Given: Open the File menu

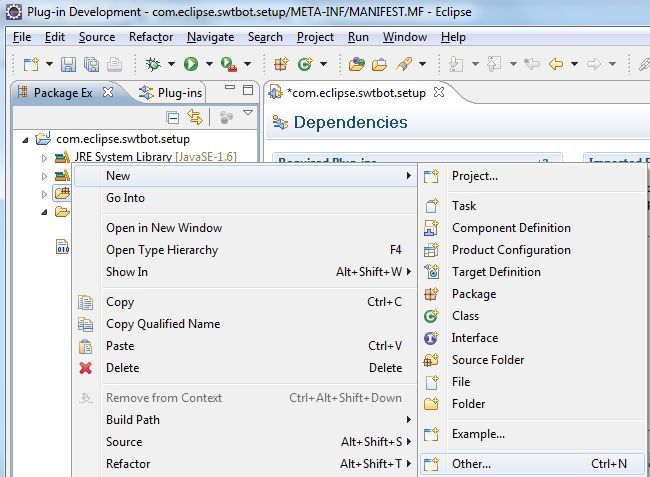Looking at the screenshot, I should [x=22, y=37].
